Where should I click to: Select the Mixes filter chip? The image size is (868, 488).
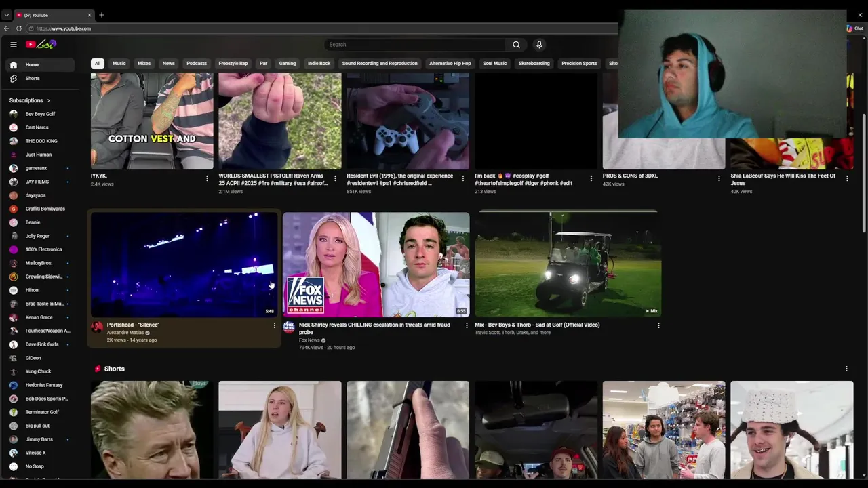tap(144, 64)
